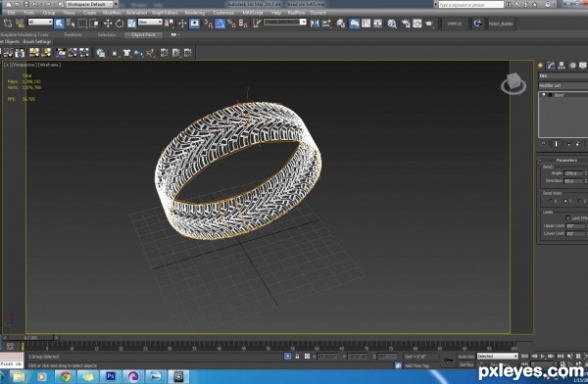Open Render Setup icon
Viewport: 588px width, 384px height.
(x=406, y=24)
